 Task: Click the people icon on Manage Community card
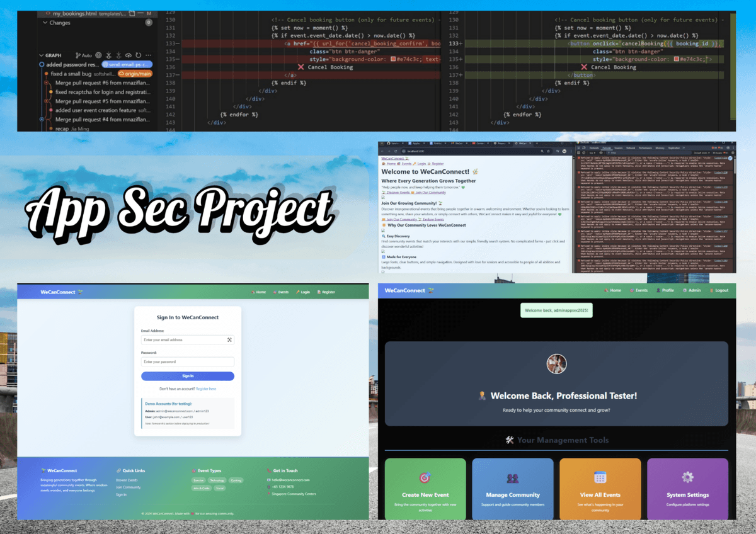[x=512, y=477]
